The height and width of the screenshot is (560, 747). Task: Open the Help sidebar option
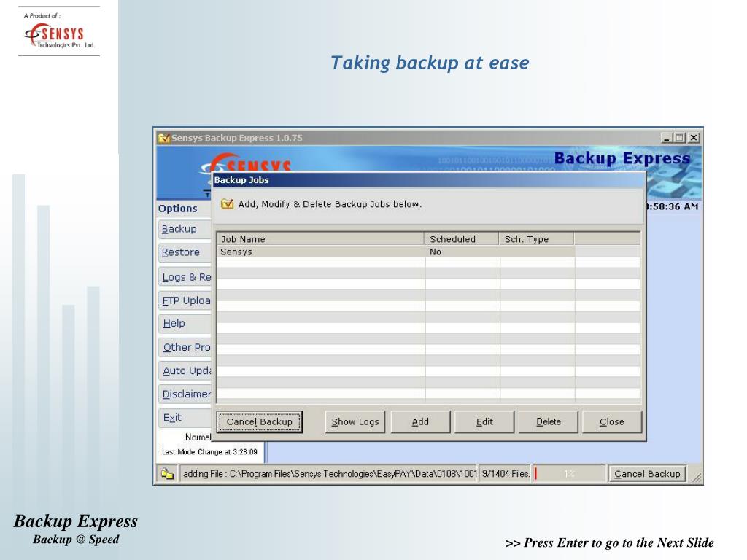click(x=185, y=323)
